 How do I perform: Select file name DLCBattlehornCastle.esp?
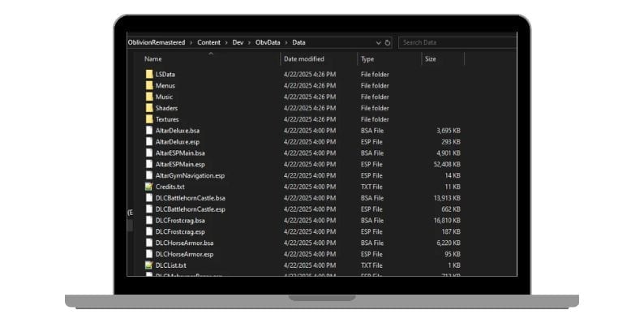point(190,209)
